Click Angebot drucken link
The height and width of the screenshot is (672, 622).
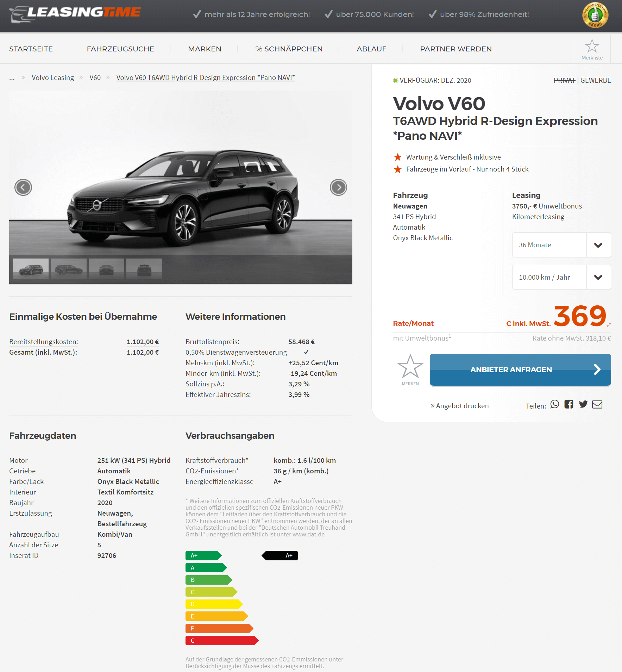point(460,406)
